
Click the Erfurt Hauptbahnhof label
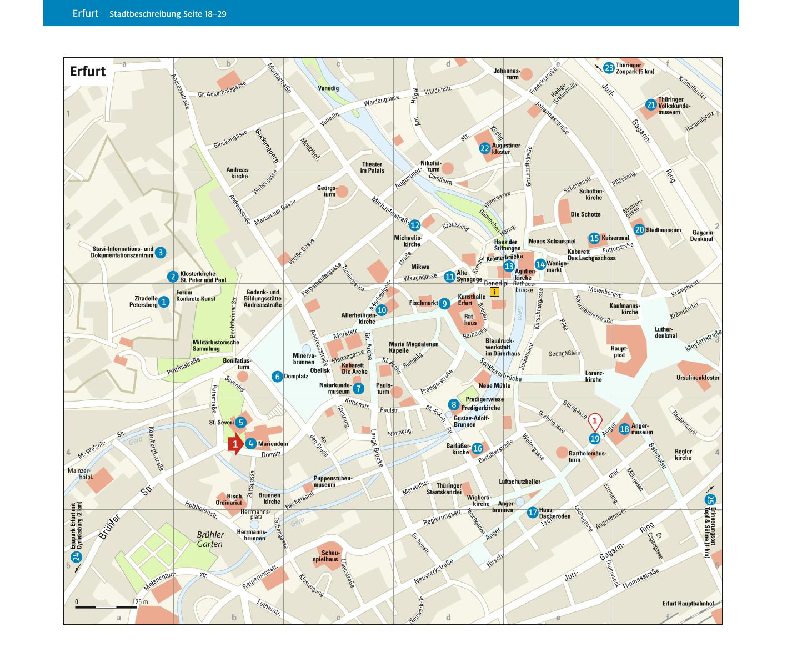688,604
